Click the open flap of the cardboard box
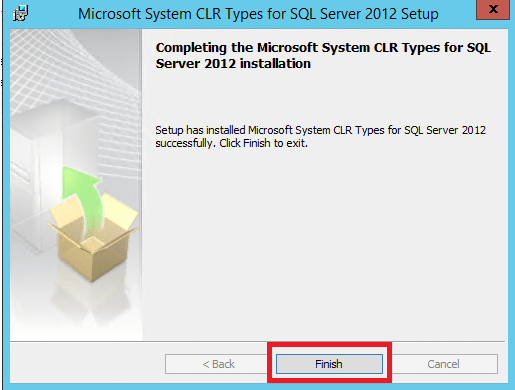The width and height of the screenshot is (515, 390). click(123, 211)
